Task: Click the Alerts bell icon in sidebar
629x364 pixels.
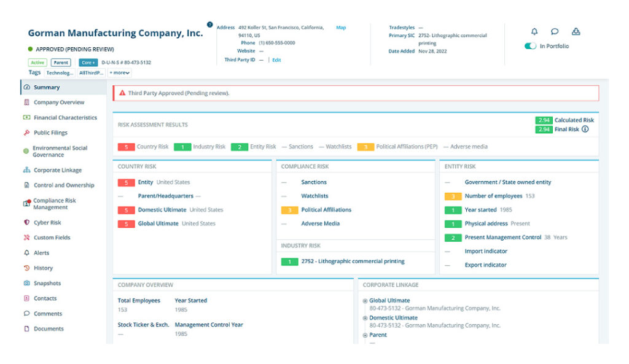Action: point(26,252)
